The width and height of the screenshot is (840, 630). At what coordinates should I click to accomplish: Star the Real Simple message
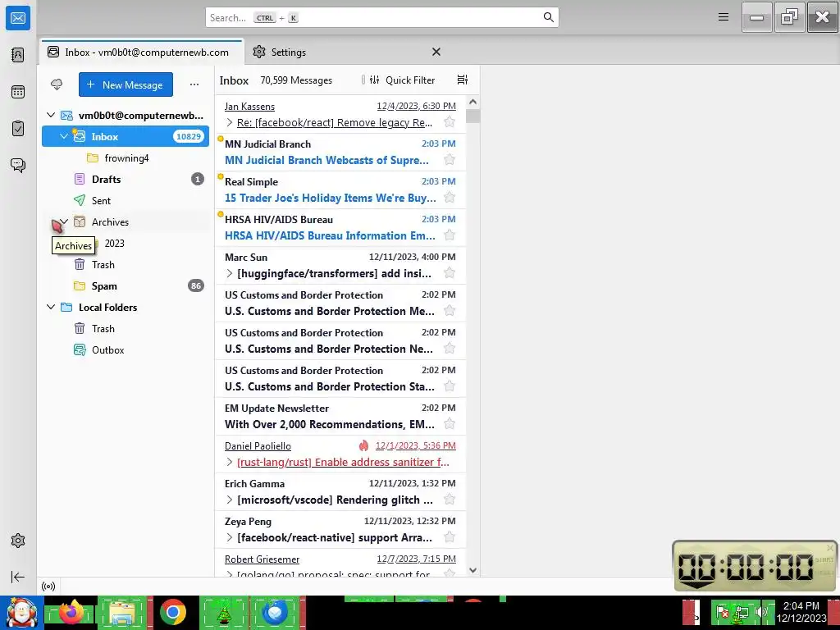(x=450, y=198)
